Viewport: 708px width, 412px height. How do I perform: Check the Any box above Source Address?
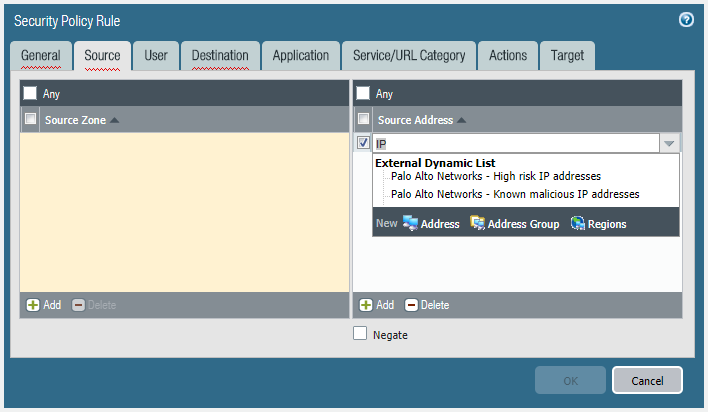point(363,93)
